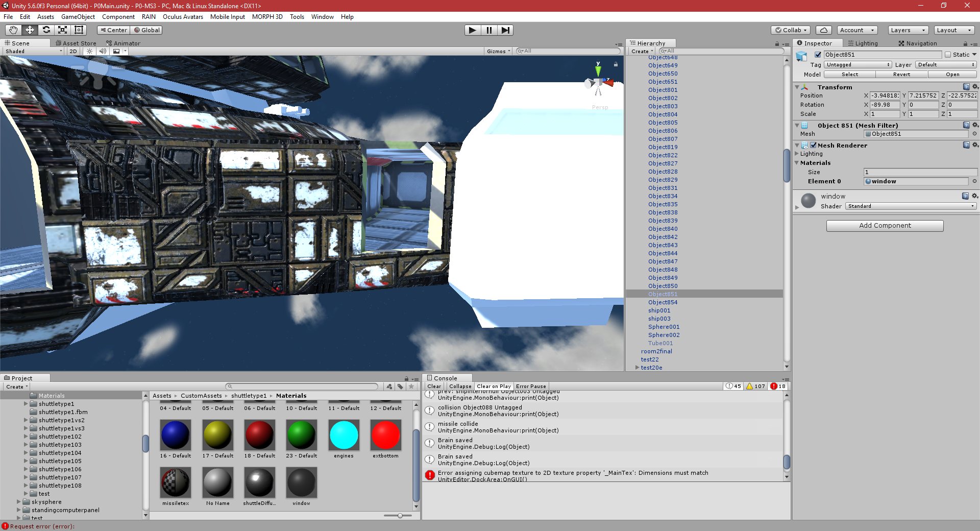The width and height of the screenshot is (980, 531).
Task: Select the Rotate tool
Action: (46, 30)
